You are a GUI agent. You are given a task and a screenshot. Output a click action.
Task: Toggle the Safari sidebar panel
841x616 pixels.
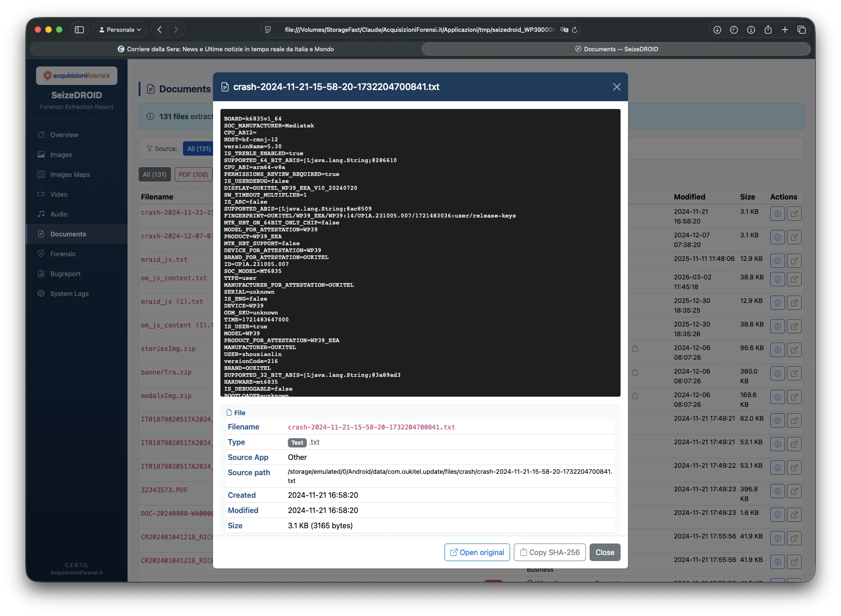(79, 30)
